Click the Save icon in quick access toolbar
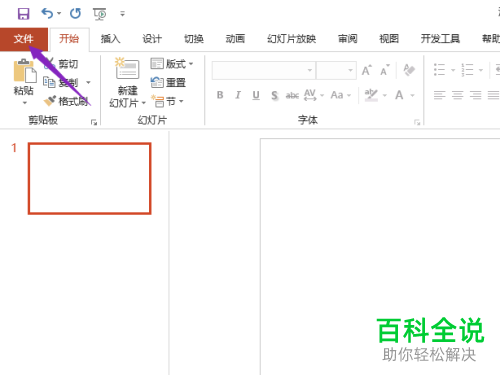The height and width of the screenshot is (375, 500). pyautogui.click(x=23, y=14)
